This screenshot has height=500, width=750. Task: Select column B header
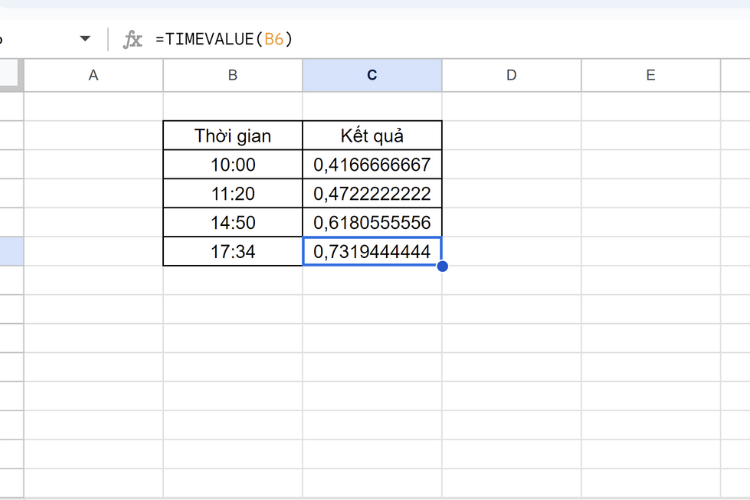(x=232, y=75)
